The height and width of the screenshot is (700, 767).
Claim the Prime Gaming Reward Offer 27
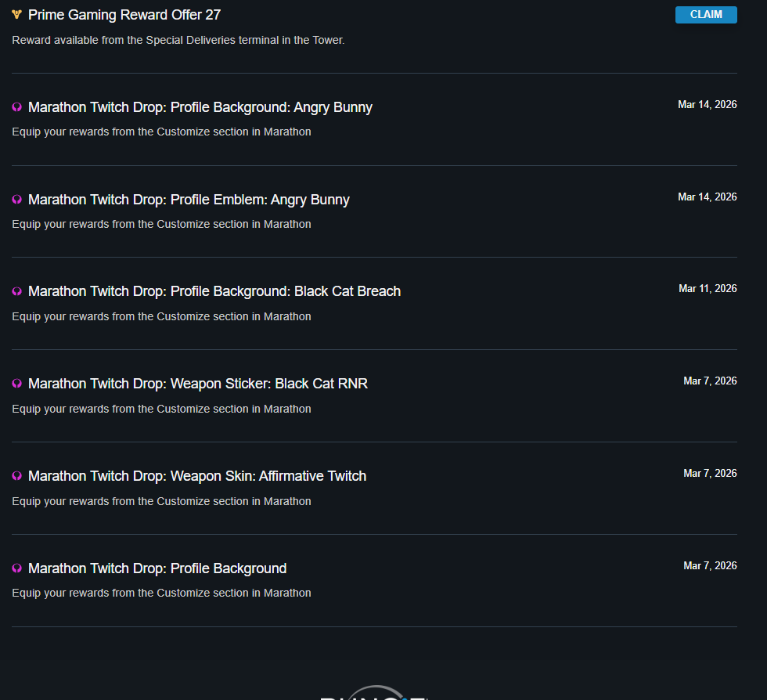pyautogui.click(x=705, y=15)
